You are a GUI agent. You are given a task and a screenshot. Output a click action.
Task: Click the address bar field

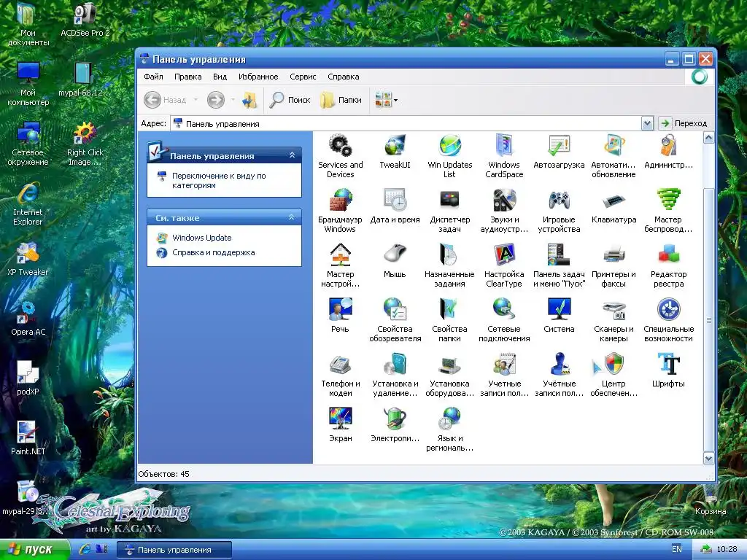click(406, 124)
